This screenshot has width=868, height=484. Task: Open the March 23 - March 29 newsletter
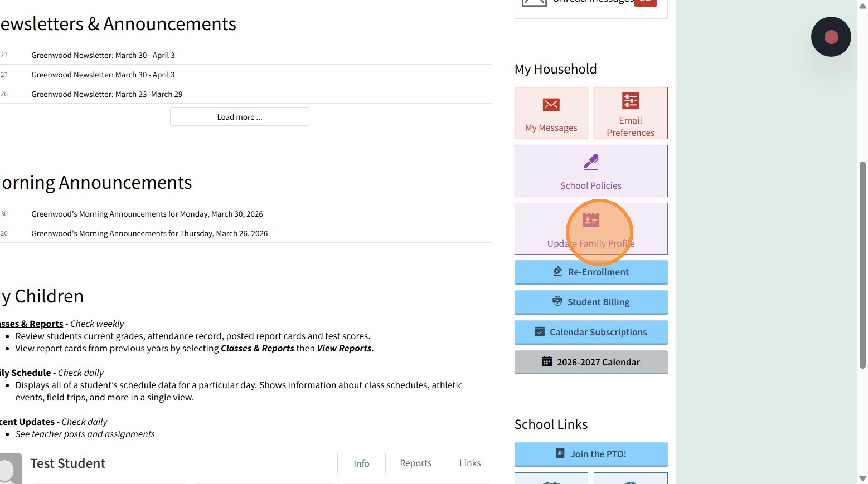107,94
